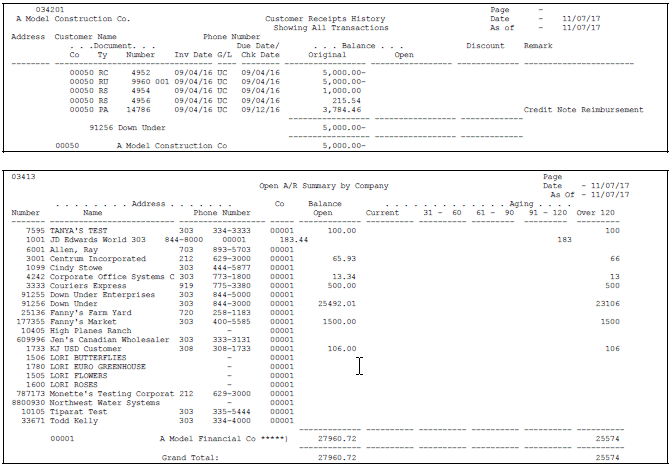Click the 'High Planes Ranch' entry

90,331
